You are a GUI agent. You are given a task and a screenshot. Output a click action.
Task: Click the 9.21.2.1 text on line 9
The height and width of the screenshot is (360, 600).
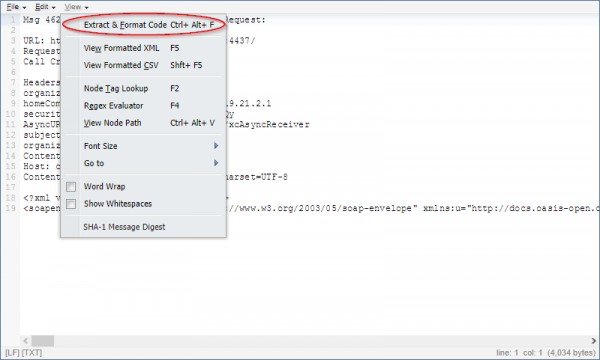point(249,104)
